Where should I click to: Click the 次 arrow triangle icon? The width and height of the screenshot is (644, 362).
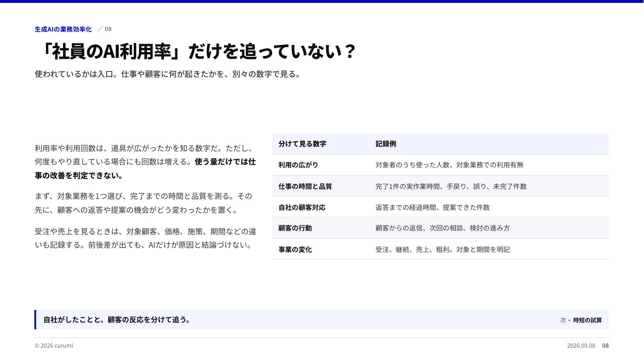tap(569, 320)
